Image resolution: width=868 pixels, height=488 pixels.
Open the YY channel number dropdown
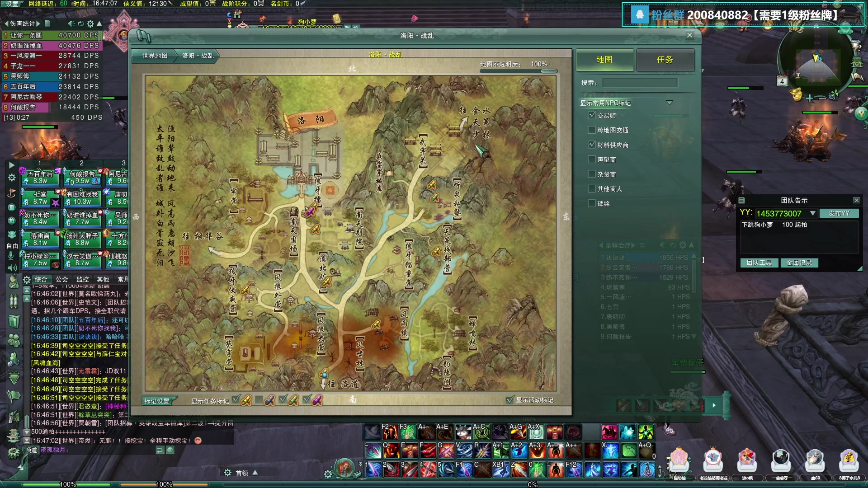pyautogui.click(x=813, y=213)
